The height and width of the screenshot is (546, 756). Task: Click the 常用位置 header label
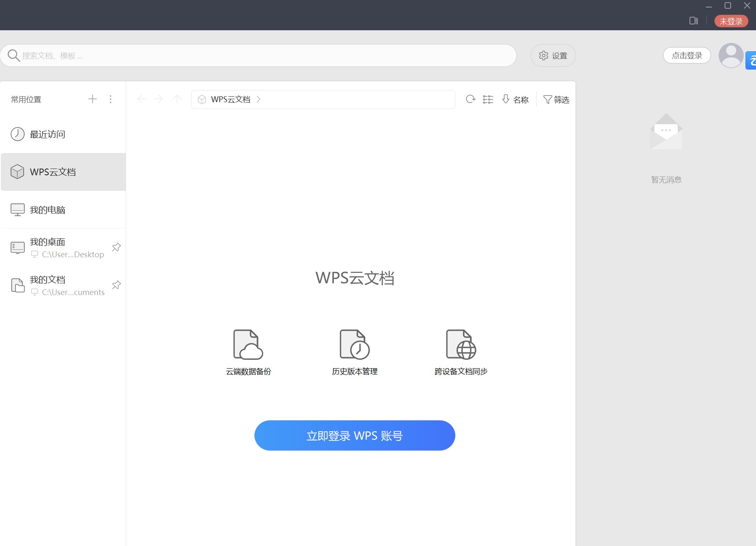click(x=26, y=100)
